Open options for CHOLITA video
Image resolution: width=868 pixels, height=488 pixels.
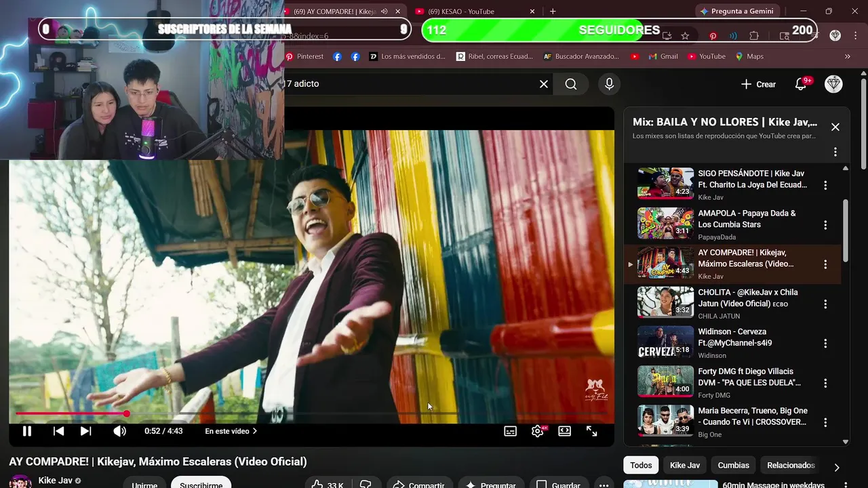(x=825, y=304)
